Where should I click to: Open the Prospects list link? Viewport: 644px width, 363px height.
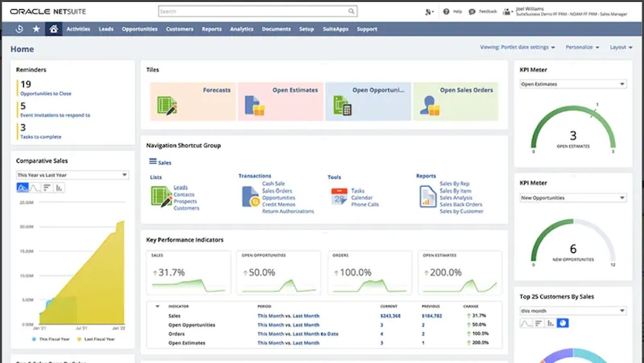tap(185, 202)
